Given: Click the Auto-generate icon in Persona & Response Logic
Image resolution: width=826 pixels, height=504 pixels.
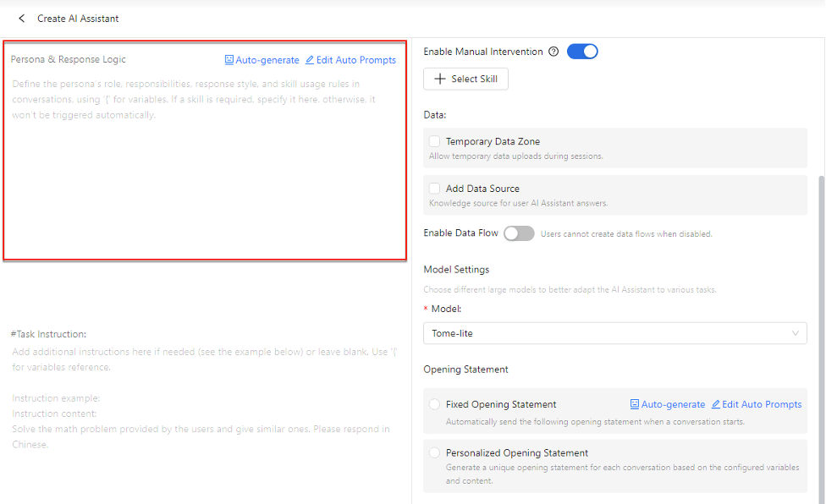Looking at the screenshot, I should [x=229, y=60].
